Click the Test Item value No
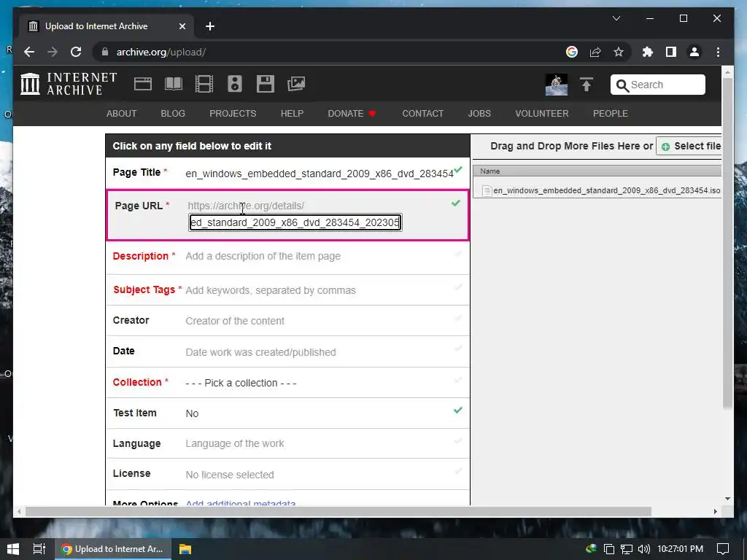The width and height of the screenshot is (747, 560). (x=192, y=413)
